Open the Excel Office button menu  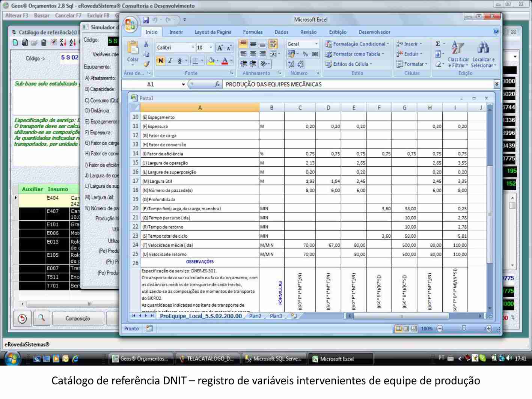pos(130,25)
